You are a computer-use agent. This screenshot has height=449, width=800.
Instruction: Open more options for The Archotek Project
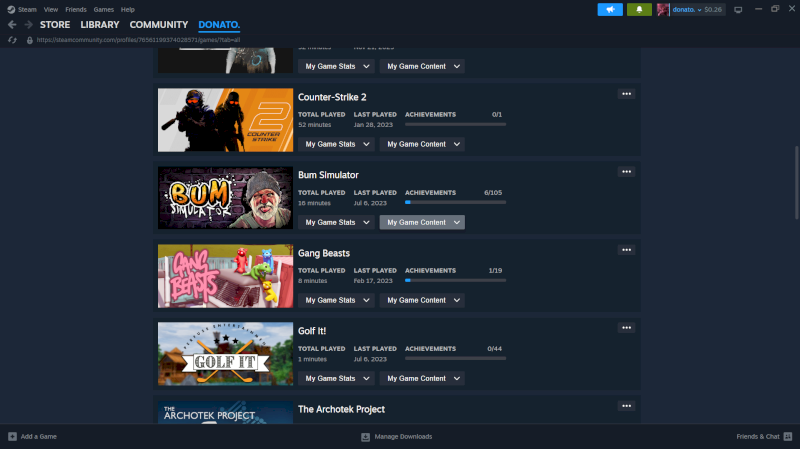[627, 406]
